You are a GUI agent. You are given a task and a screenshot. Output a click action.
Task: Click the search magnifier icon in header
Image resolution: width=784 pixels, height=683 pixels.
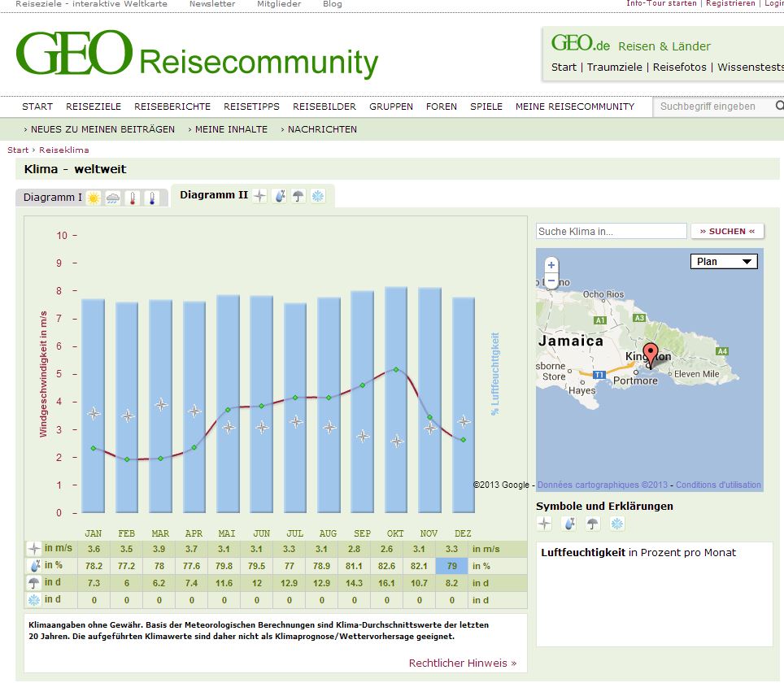coord(778,106)
